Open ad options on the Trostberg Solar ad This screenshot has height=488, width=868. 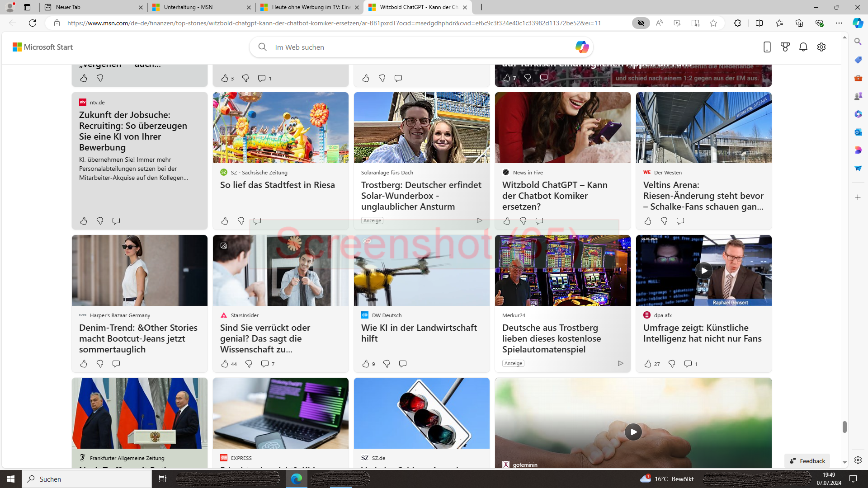pyautogui.click(x=479, y=221)
